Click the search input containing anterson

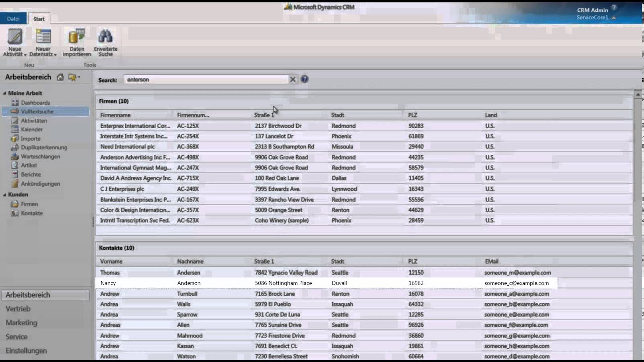coord(206,79)
